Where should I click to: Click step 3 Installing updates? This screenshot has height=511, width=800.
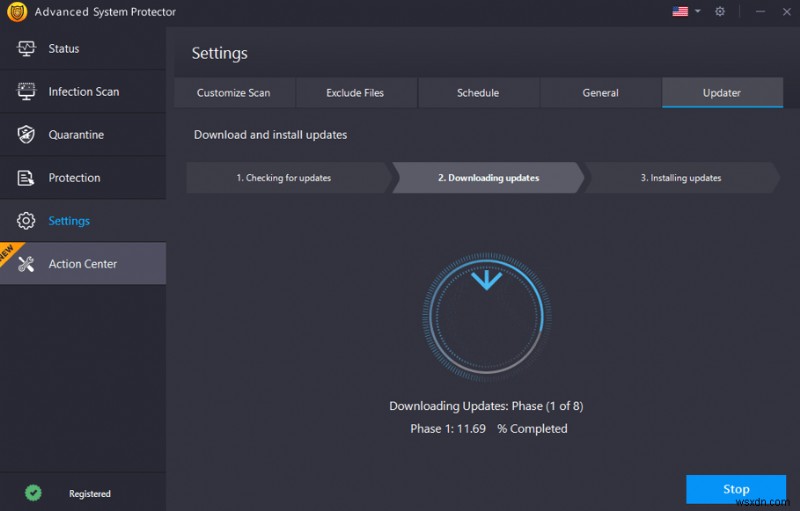coord(681,177)
